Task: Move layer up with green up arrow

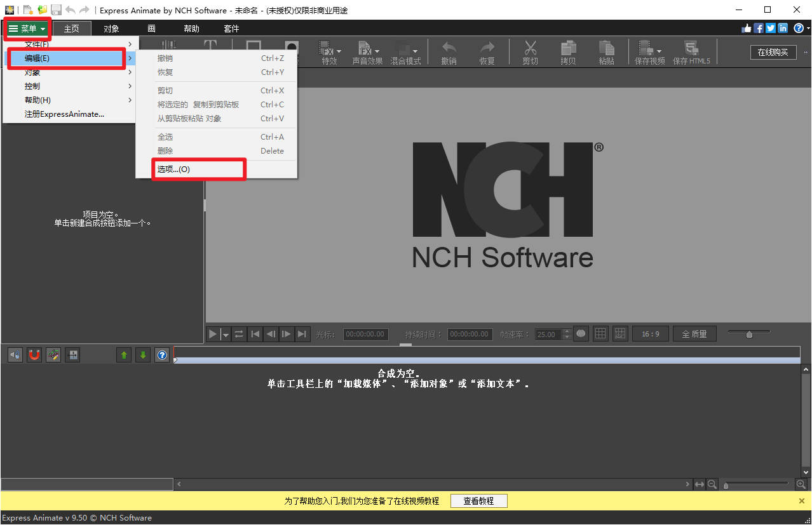Action: (124, 355)
